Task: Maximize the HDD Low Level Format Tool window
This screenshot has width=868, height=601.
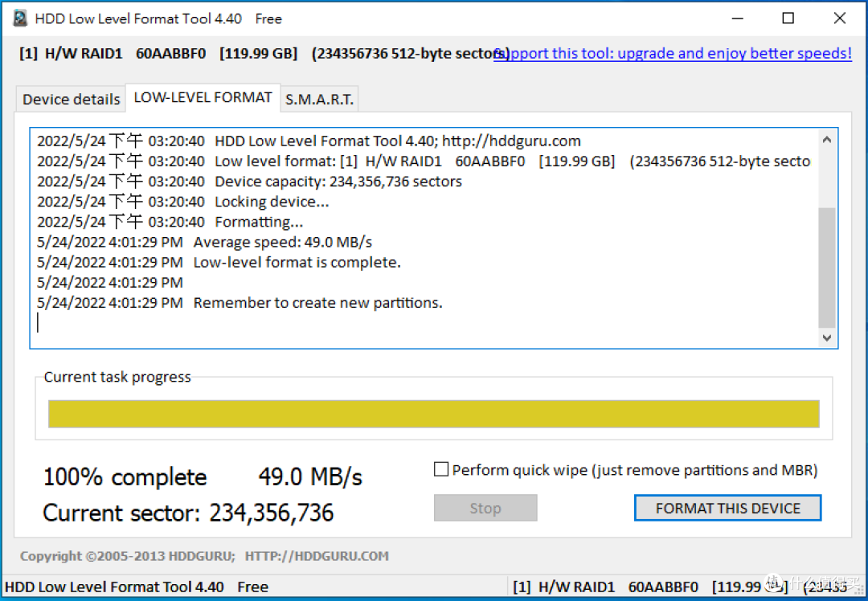Action: click(x=788, y=18)
